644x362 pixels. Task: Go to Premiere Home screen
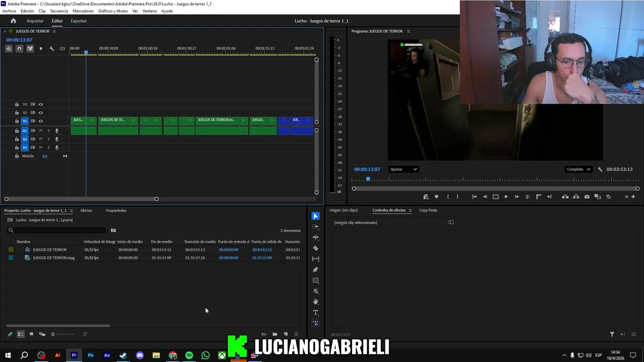tap(14, 21)
